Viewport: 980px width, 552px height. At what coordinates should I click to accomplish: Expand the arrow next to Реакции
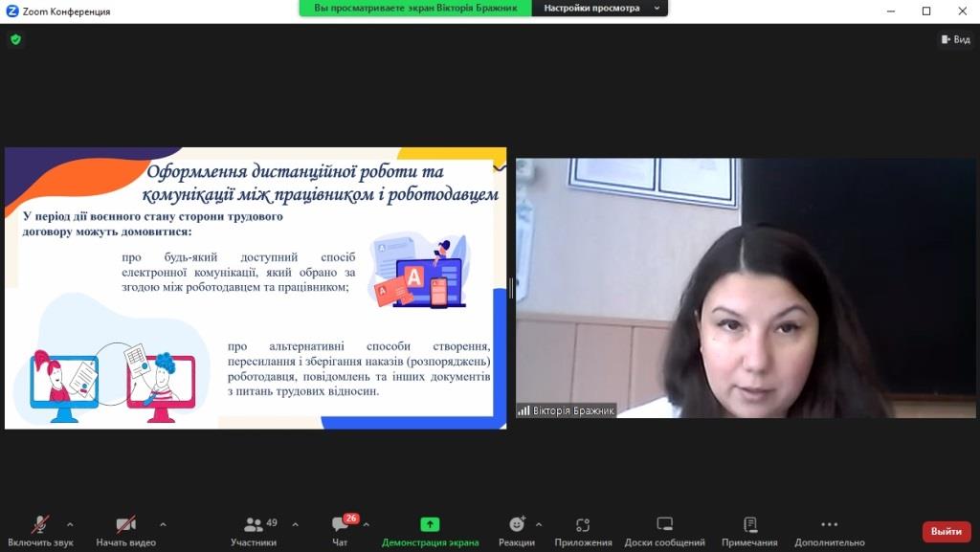coord(539,524)
